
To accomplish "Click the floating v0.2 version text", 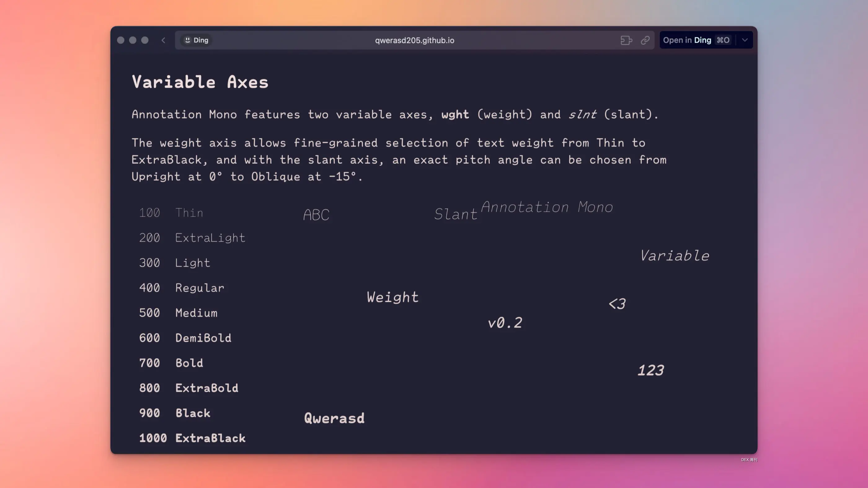I will [505, 323].
